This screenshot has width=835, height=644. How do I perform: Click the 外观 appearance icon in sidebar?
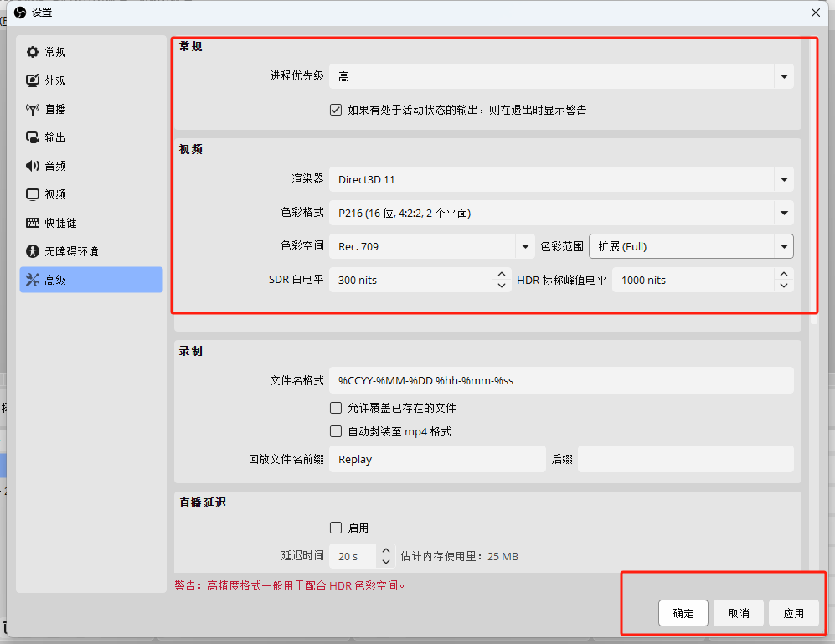click(x=33, y=80)
